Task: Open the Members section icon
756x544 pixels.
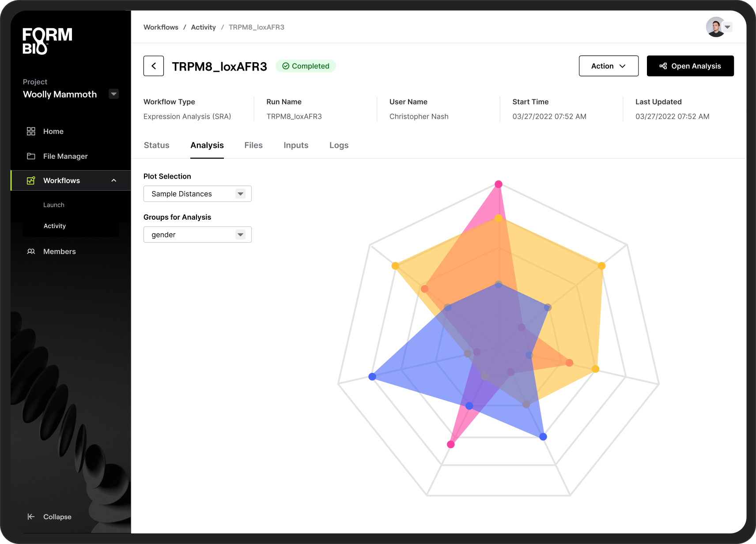Action: [x=31, y=251]
